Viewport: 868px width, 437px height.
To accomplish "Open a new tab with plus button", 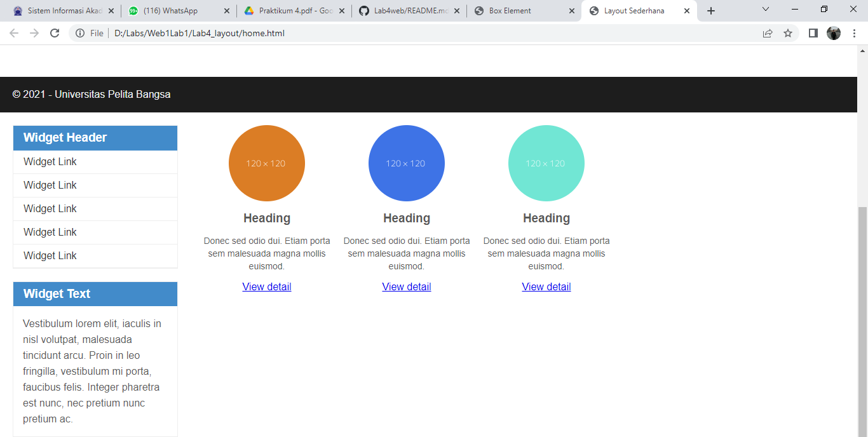I will pos(710,10).
